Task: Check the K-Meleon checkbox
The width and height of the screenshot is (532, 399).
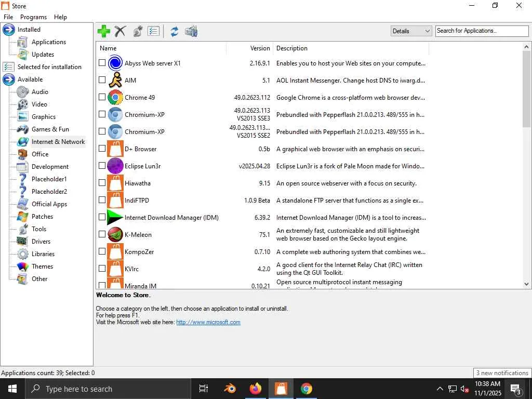Action: click(102, 234)
